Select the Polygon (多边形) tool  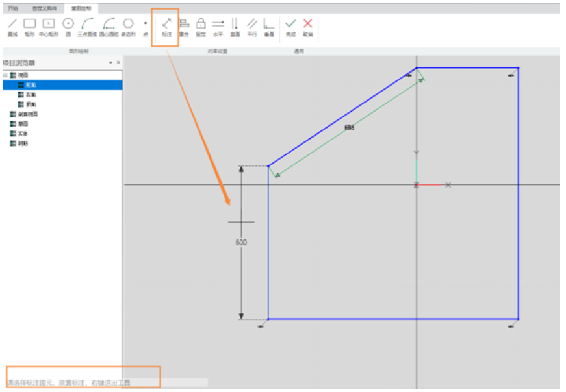128,27
